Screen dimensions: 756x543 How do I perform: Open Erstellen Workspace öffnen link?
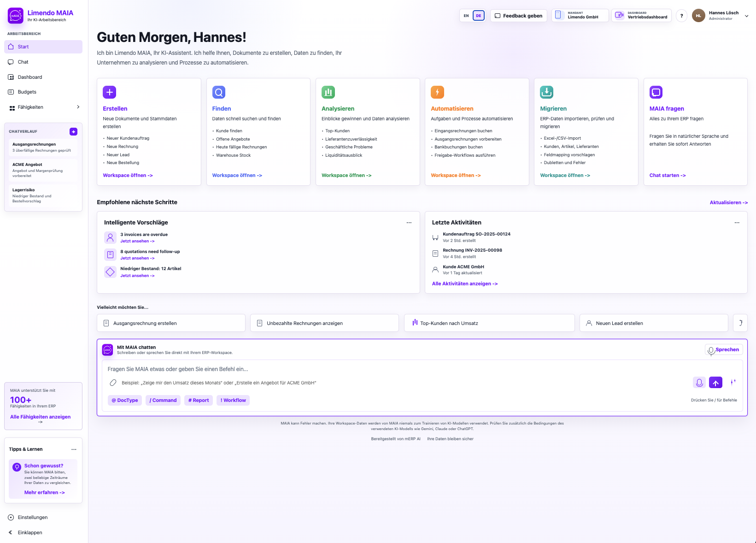tap(128, 176)
